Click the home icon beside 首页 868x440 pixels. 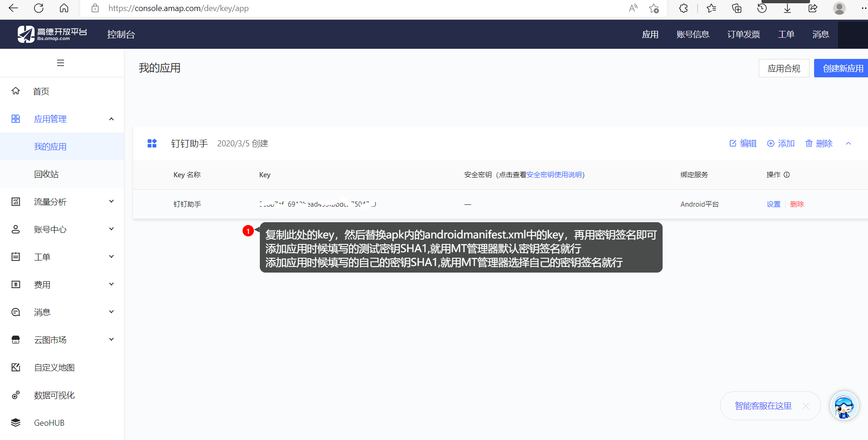pyautogui.click(x=16, y=91)
